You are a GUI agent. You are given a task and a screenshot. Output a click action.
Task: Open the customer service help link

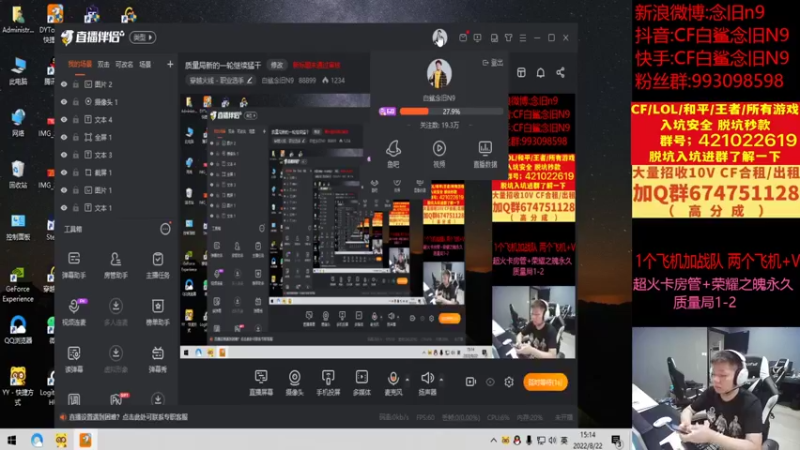(x=129, y=417)
